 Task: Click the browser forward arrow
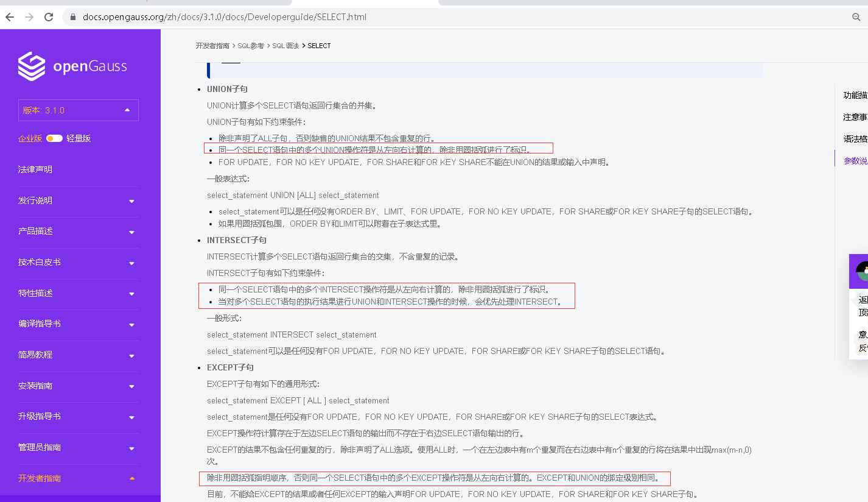(29, 17)
